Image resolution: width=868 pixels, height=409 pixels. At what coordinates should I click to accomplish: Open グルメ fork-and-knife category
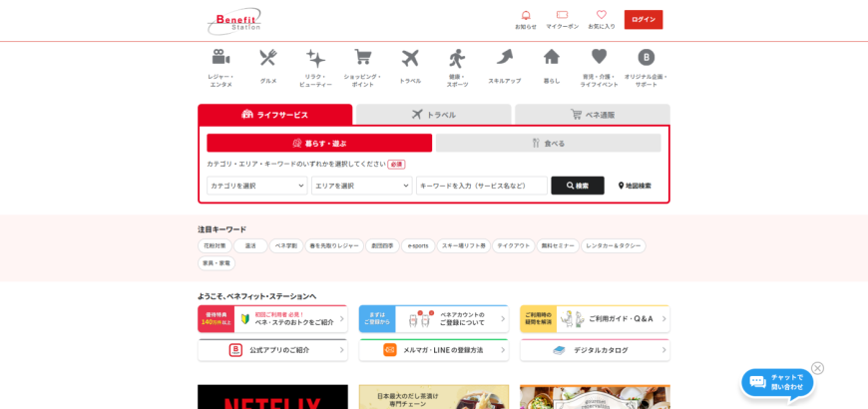click(x=268, y=67)
